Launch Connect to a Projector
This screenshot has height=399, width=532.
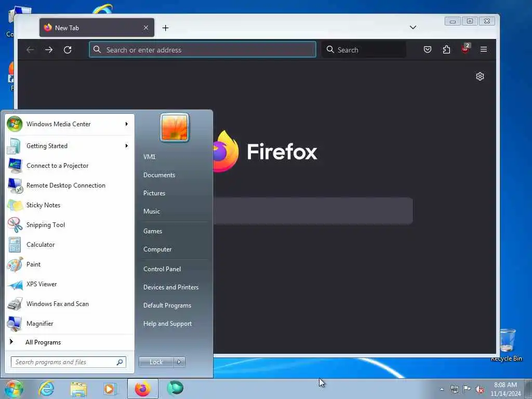click(70, 166)
